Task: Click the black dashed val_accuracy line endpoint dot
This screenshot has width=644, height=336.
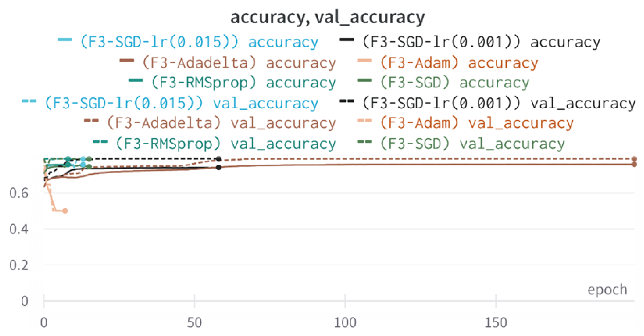Action: click(219, 159)
